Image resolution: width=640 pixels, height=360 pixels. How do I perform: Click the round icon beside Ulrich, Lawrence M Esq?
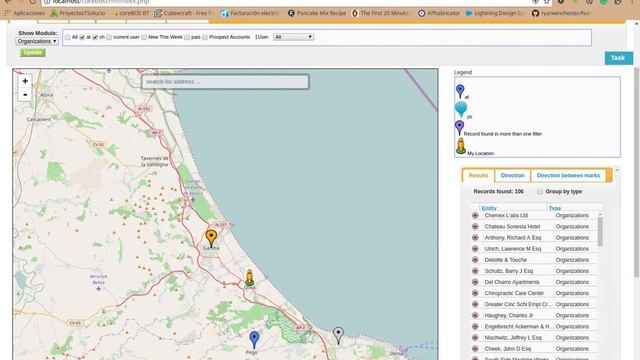pyautogui.click(x=475, y=248)
